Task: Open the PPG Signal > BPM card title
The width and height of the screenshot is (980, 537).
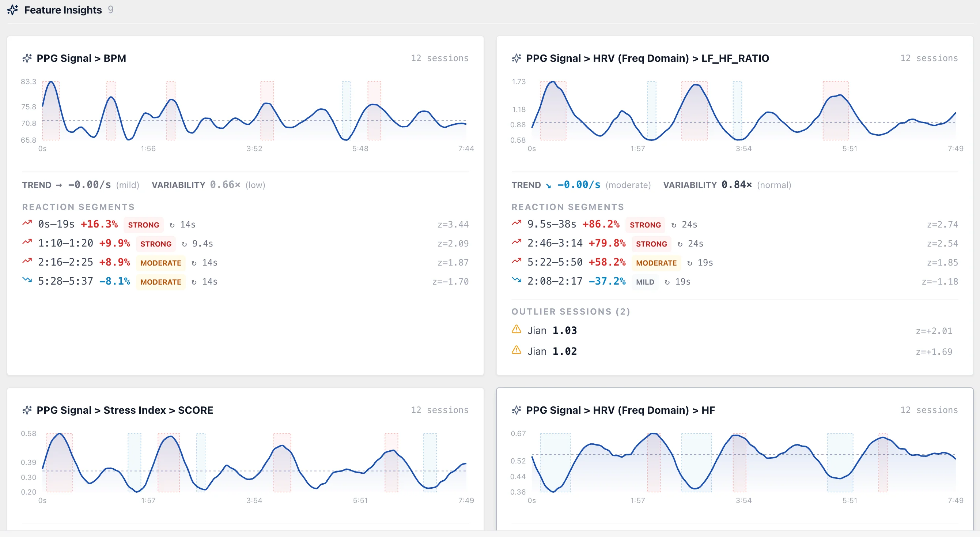Action: pyautogui.click(x=82, y=58)
